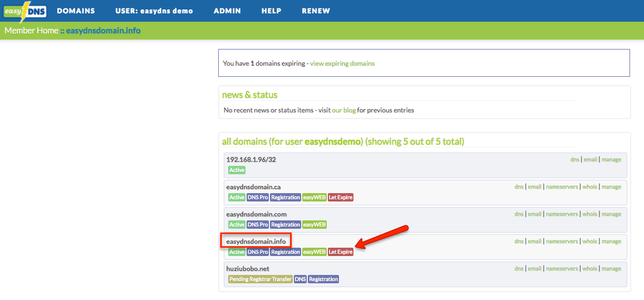Click nameservers link for easydnsdomain.info
644x300 pixels.
(562, 241)
